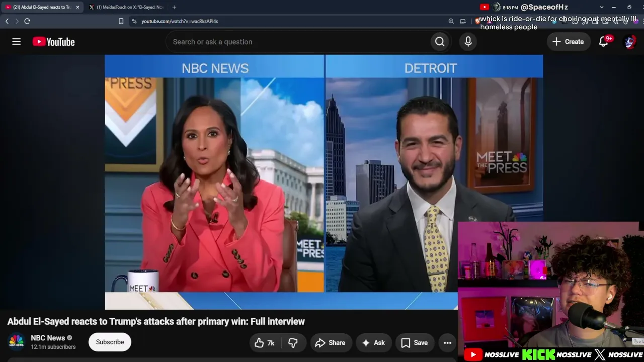Open the account avatar menu
Screen dimensions: 644x362
tap(629, 42)
